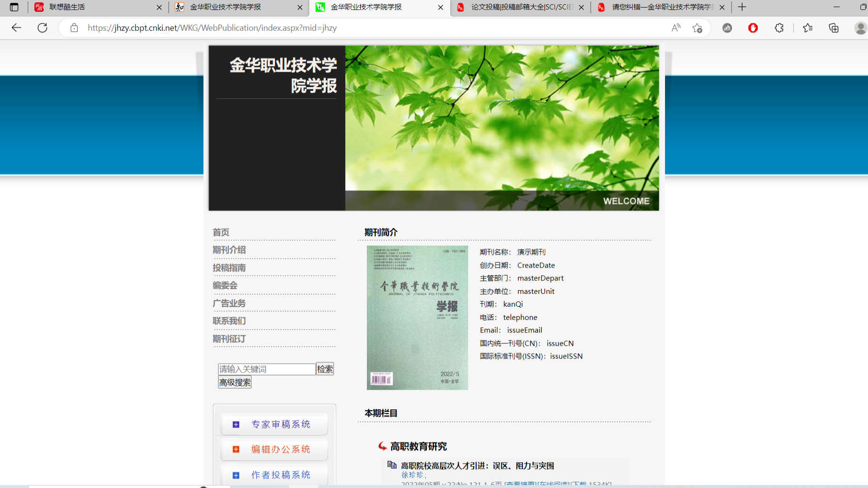
Task: Switch to the 联想酷生活 tab
Action: (x=94, y=7)
